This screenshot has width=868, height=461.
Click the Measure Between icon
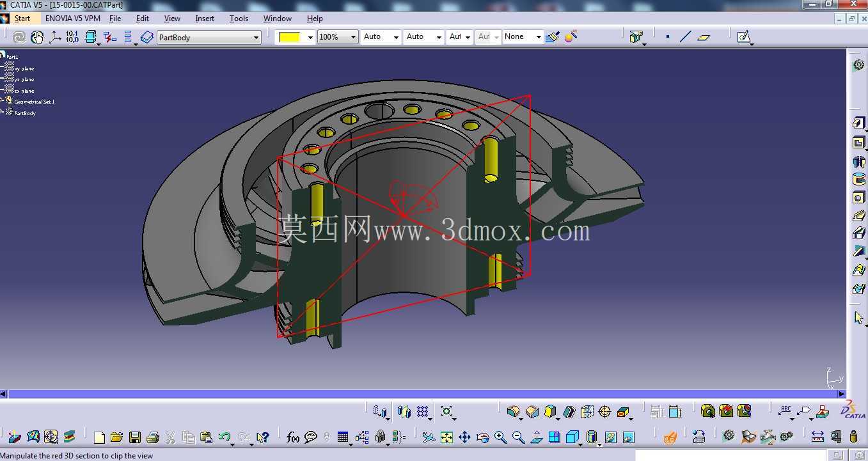coord(817,437)
